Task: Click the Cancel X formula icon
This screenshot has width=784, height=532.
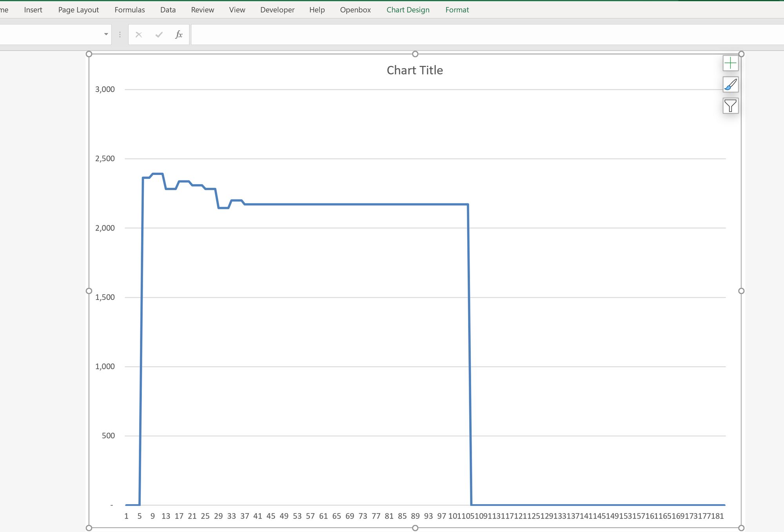Action: pos(138,34)
